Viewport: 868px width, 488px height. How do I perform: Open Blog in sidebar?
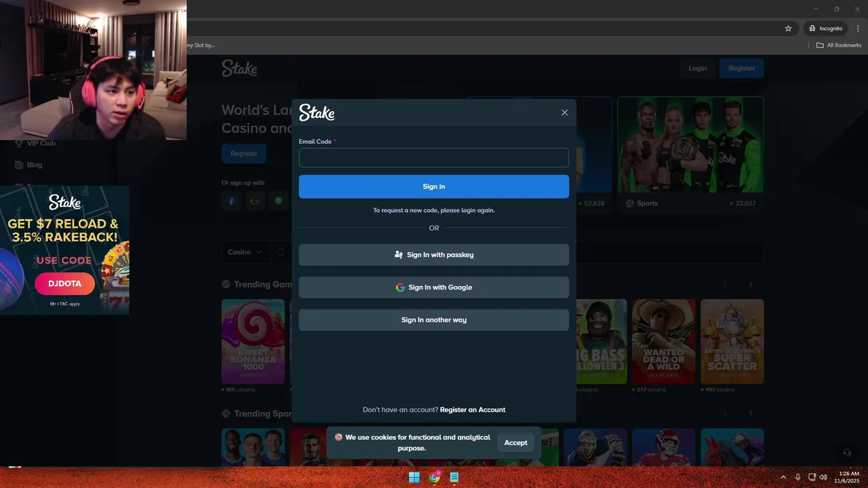28,165
